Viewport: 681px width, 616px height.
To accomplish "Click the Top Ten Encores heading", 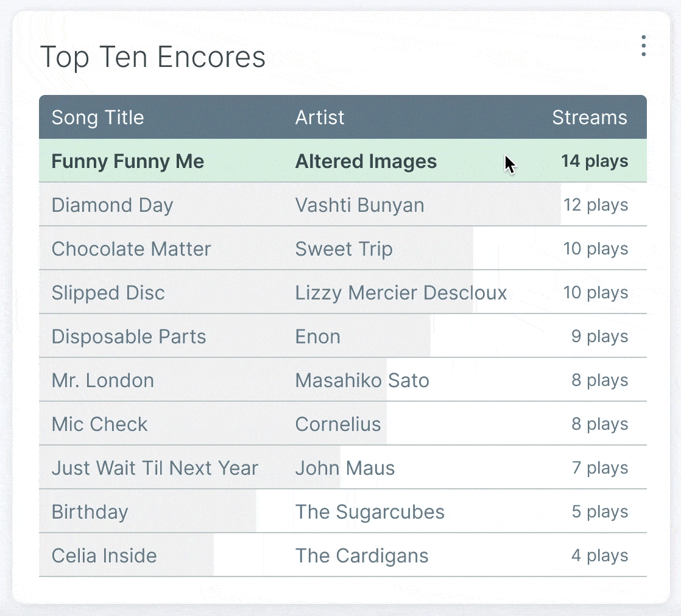I will click(x=153, y=57).
